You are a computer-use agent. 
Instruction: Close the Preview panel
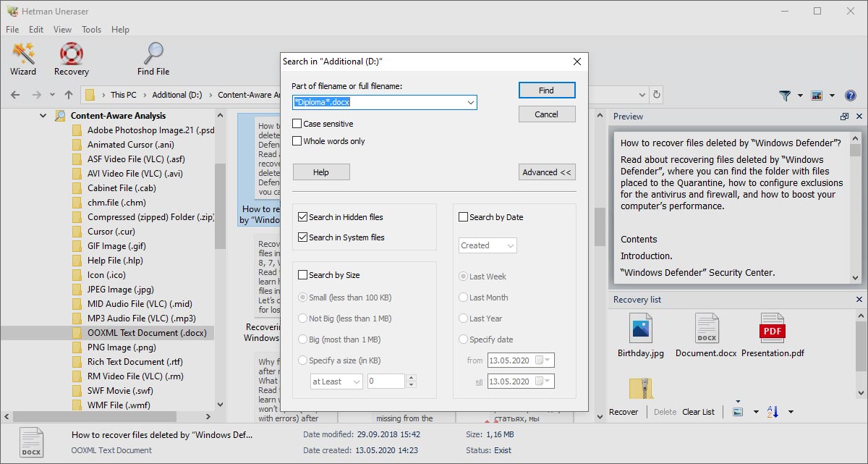pyautogui.click(x=859, y=117)
